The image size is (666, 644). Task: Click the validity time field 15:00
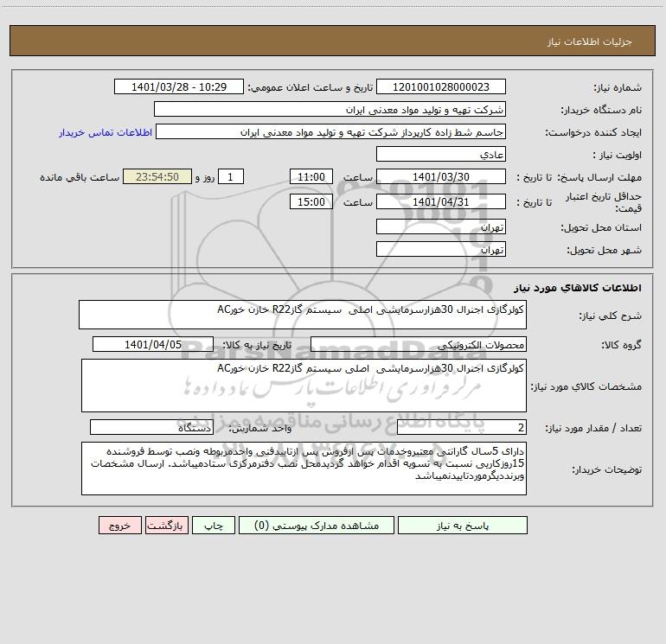pyautogui.click(x=311, y=202)
